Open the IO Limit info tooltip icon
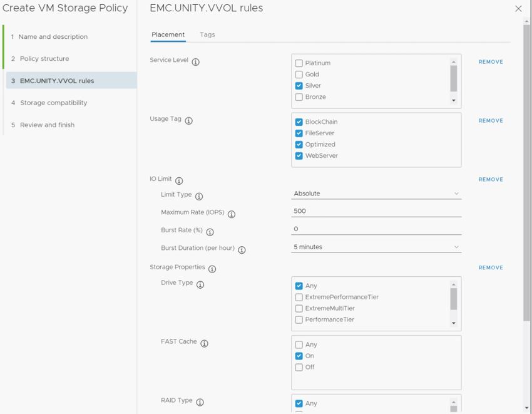Viewport: 532px width, 414px height. tap(179, 180)
